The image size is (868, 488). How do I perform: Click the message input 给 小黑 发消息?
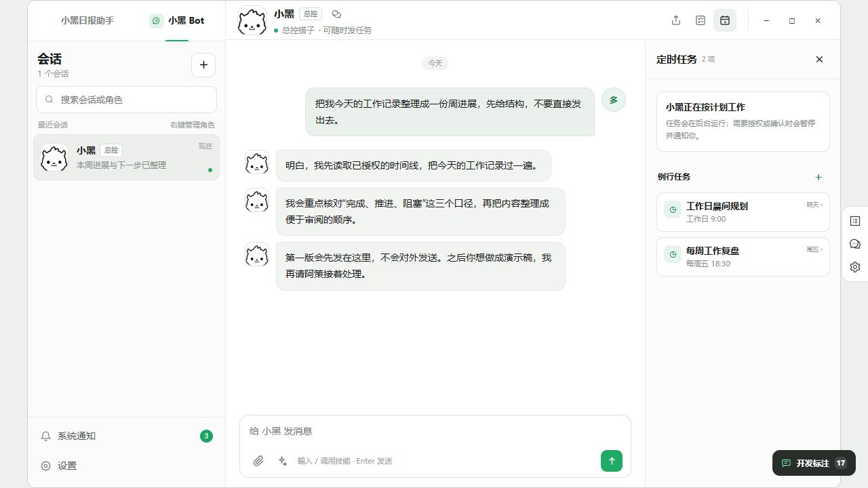435,431
